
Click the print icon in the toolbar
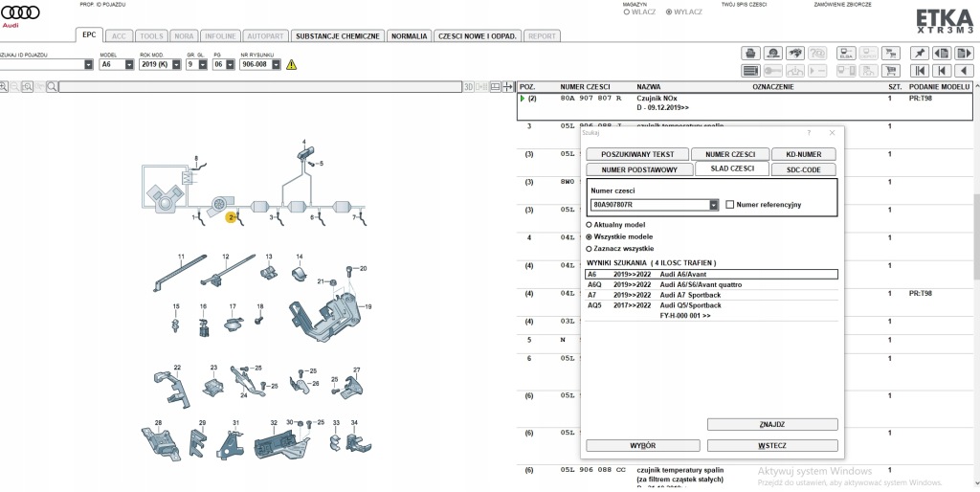[751, 53]
